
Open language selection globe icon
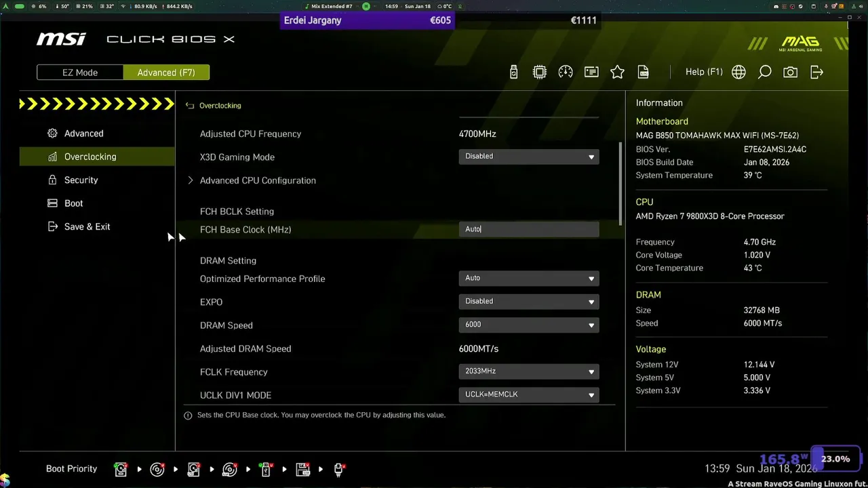click(738, 72)
